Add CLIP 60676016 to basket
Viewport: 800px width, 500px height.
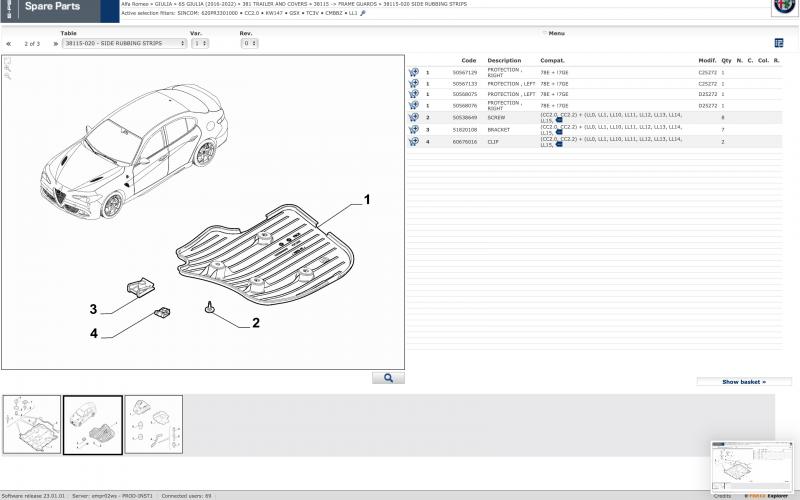tap(413, 142)
